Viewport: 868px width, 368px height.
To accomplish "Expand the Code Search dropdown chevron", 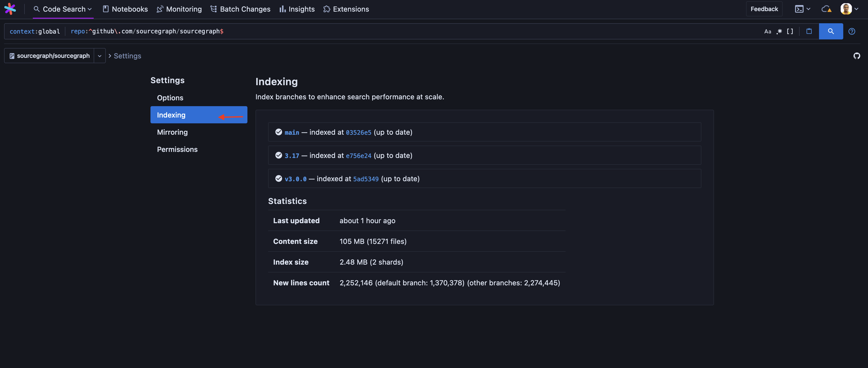I will [x=90, y=9].
